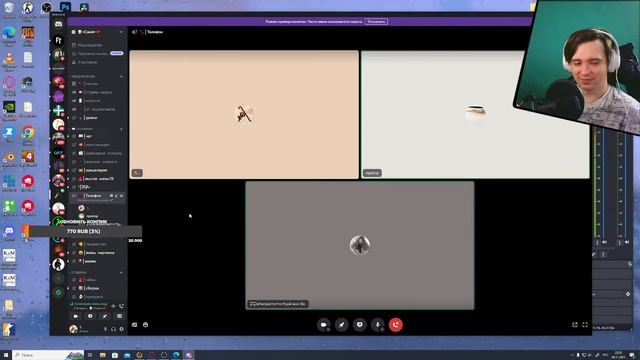This screenshot has width=640, height=360.
Task: Toggle microphone mute in user panel
Action: (105, 329)
